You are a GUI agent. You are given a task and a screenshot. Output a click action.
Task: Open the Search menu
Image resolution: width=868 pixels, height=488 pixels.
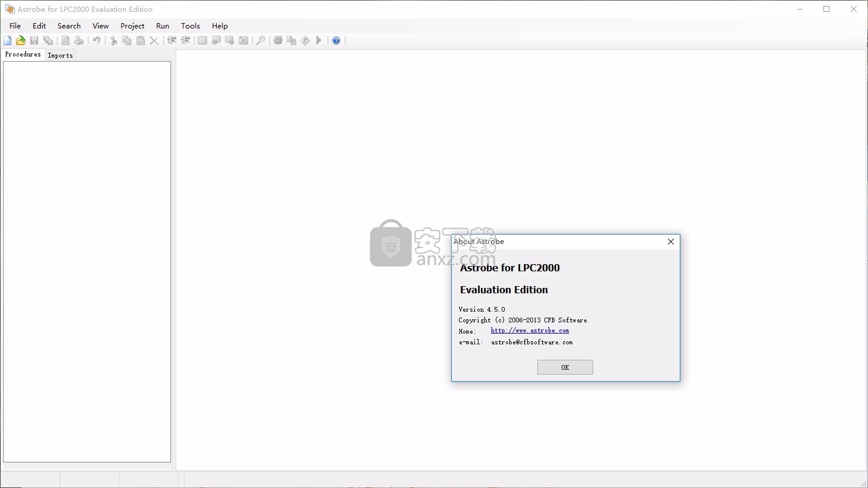[69, 26]
